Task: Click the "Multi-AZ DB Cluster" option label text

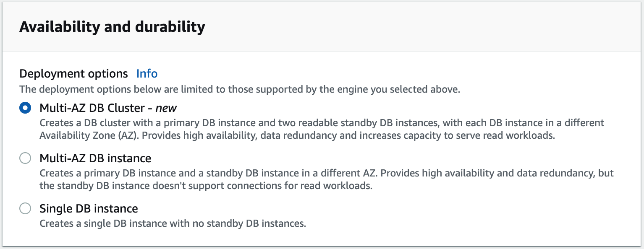Action: (x=92, y=108)
